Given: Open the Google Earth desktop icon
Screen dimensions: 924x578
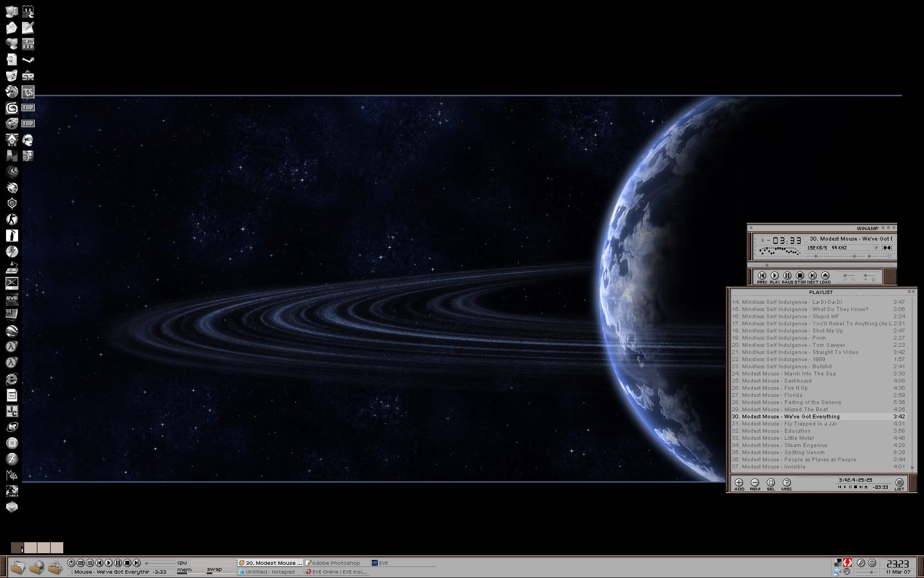Looking at the screenshot, I should (12, 331).
